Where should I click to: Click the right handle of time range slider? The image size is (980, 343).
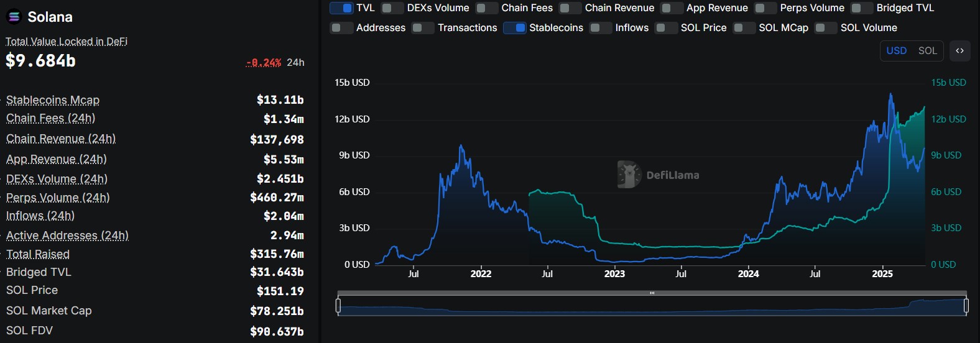point(966,306)
